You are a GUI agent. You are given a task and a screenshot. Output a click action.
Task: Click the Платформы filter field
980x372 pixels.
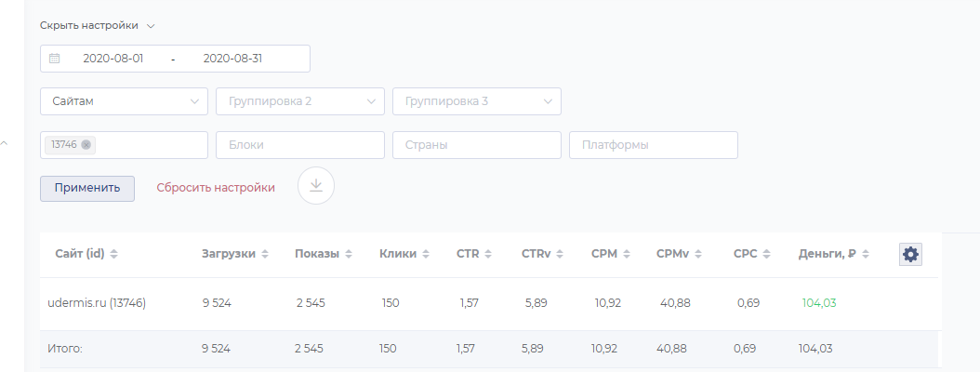[653, 145]
